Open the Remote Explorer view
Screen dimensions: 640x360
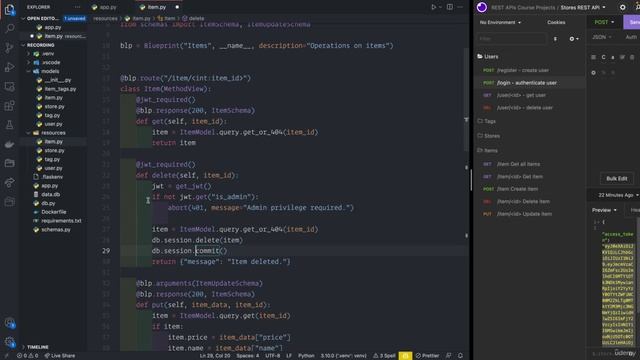9,86
